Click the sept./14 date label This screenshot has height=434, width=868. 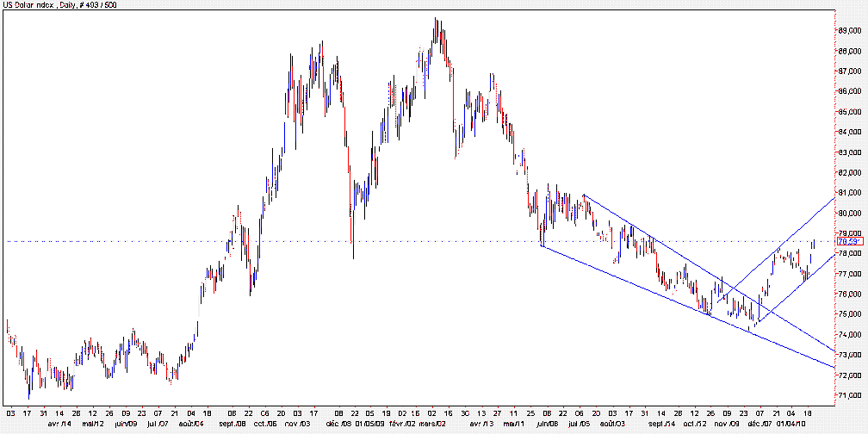pos(661,424)
